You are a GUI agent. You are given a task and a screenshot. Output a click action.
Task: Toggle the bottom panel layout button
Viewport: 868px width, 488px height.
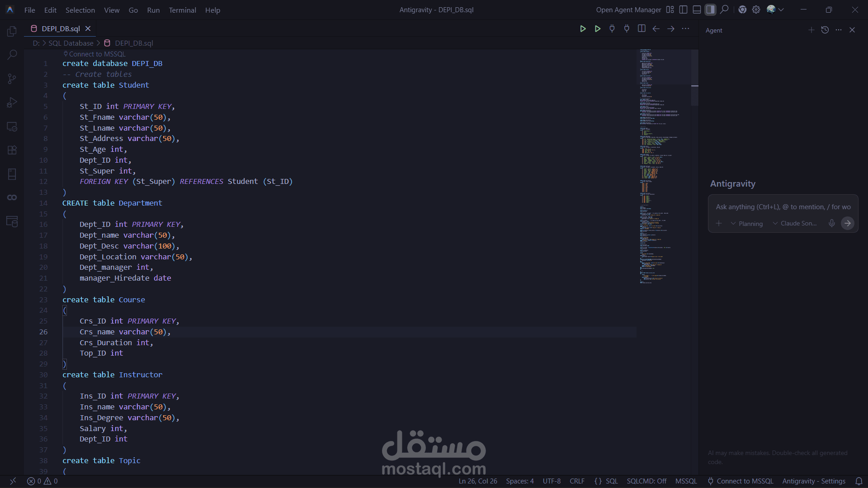pyautogui.click(x=697, y=9)
